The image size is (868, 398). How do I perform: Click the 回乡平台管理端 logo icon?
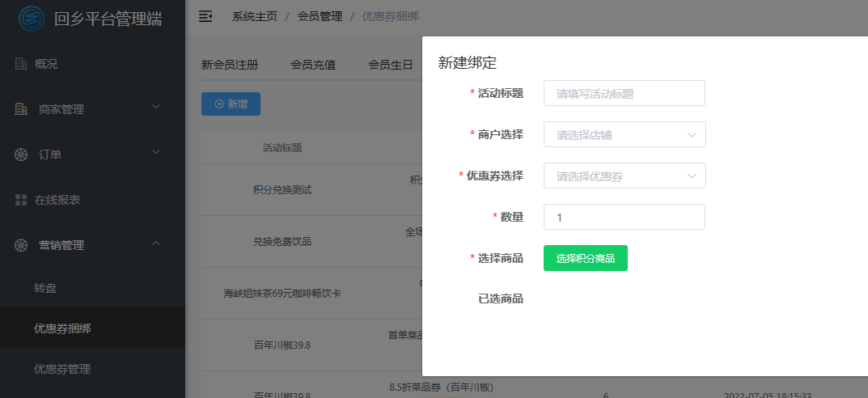click(x=32, y=17)
